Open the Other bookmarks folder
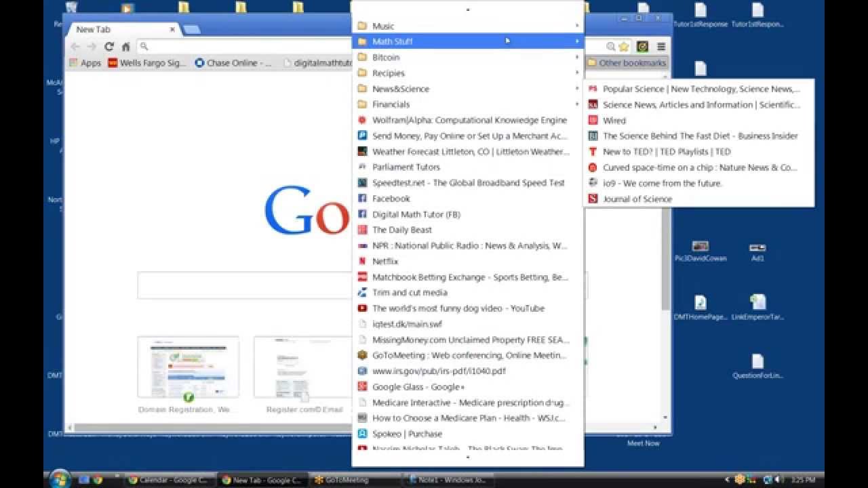 [x=627, y=63]
